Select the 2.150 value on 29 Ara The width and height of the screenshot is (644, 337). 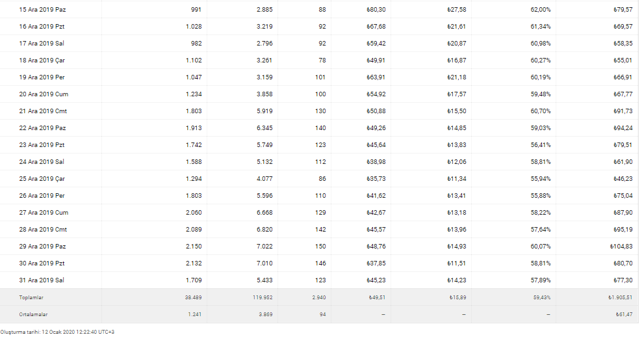coord(194,247)
